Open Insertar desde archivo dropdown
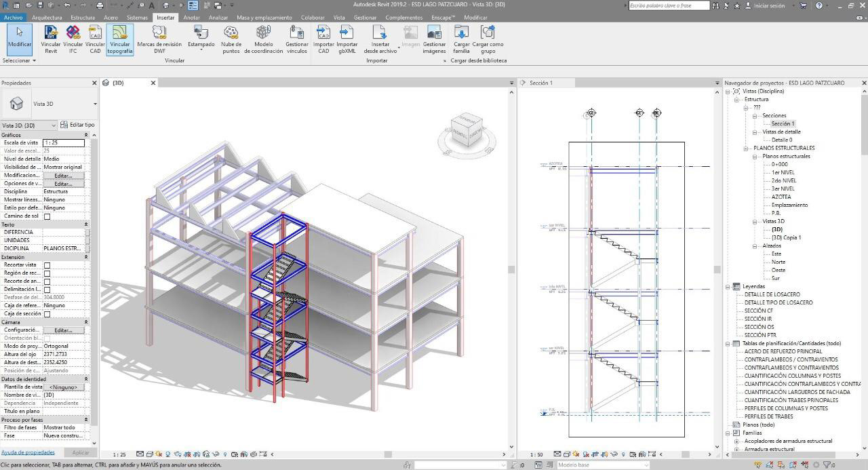This screenshot has height=470, width=868. click(380, 39)
